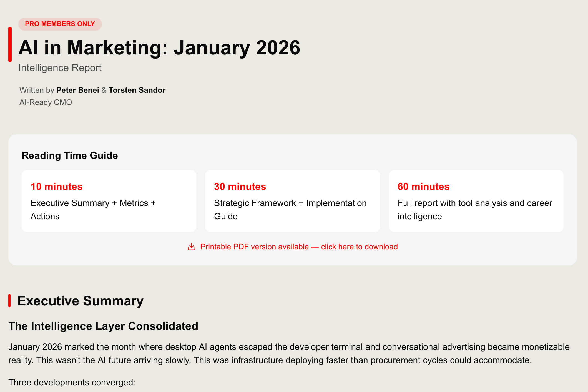Click the AI in Marketing: January 2026 title
The image size is (588, 392).
pos(159,48)
